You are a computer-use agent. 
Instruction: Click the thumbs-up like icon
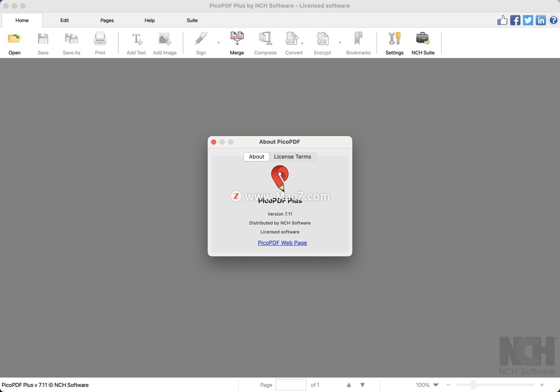point(502,20)
